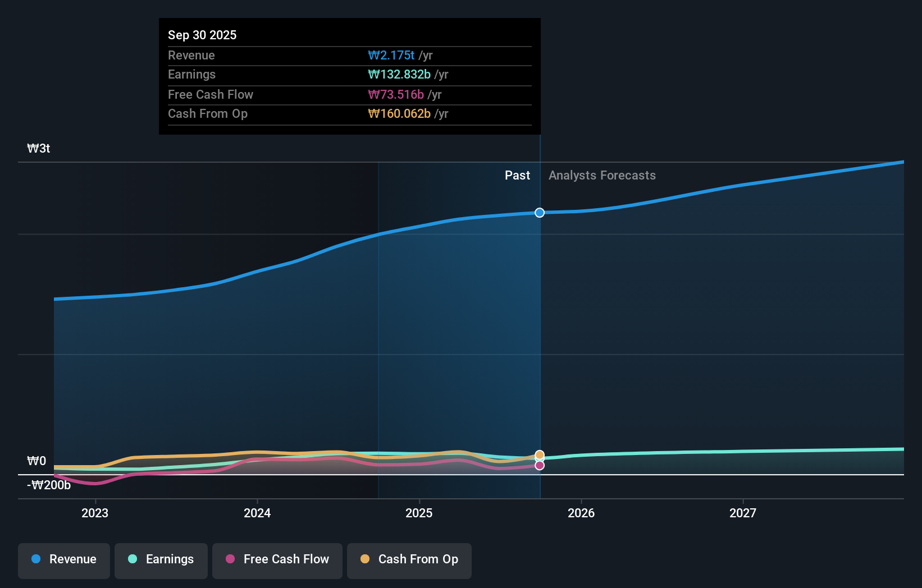This screenshot has height=588, width=922.
Task: Click the Revenue value ₩2.175t in tooltip
Action: pos(392,56)
